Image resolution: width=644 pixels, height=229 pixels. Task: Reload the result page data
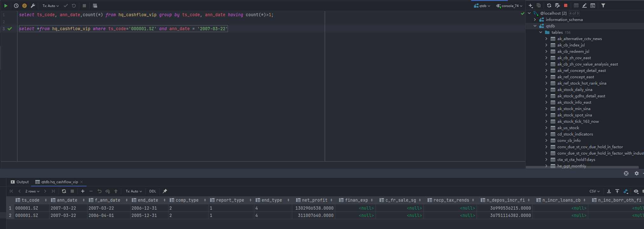pyautogui.click(x=64, y=191)
